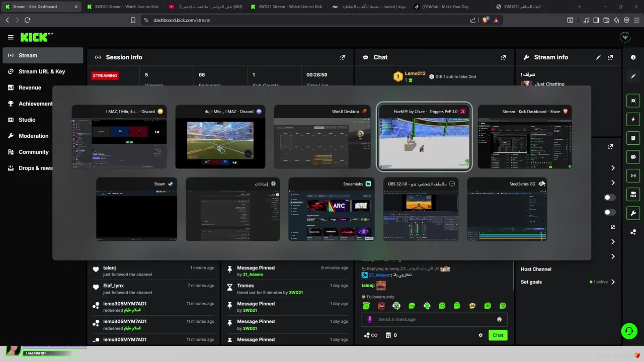Click the STREAMING status badge
This screenshot has height=362, width=644.
pos(105,76)
